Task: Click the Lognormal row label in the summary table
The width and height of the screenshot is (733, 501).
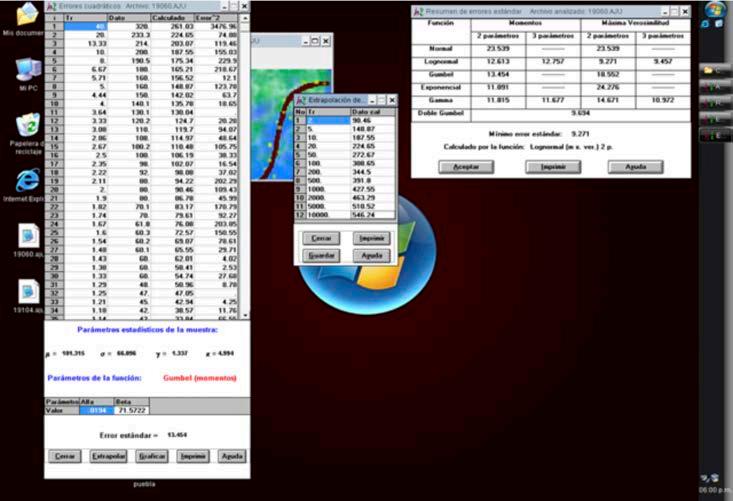Action: [441, 62]
